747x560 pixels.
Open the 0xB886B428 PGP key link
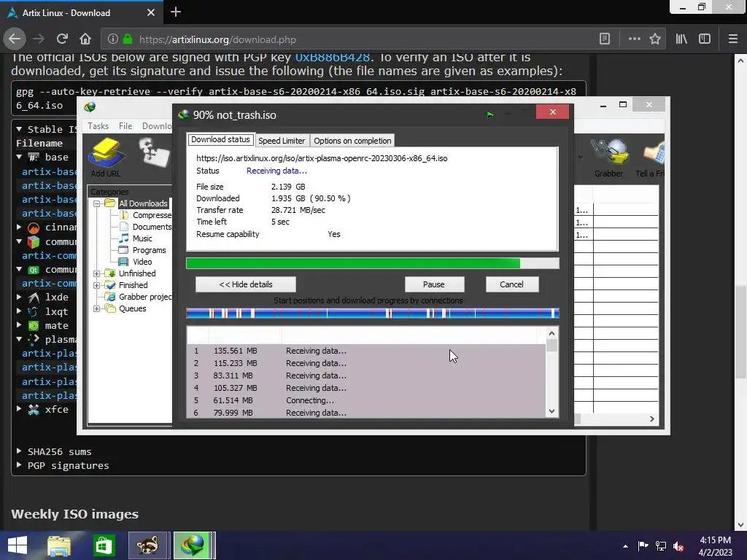tap(333, 57)
